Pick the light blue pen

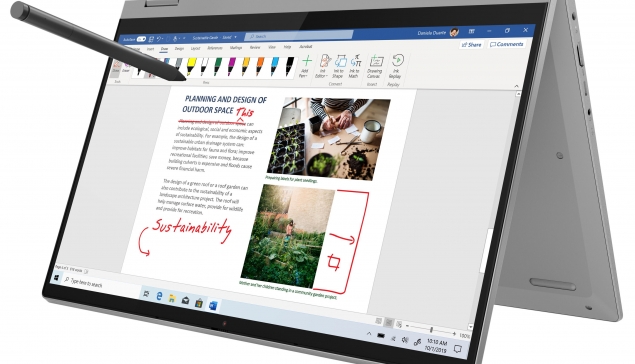(275, 67)
